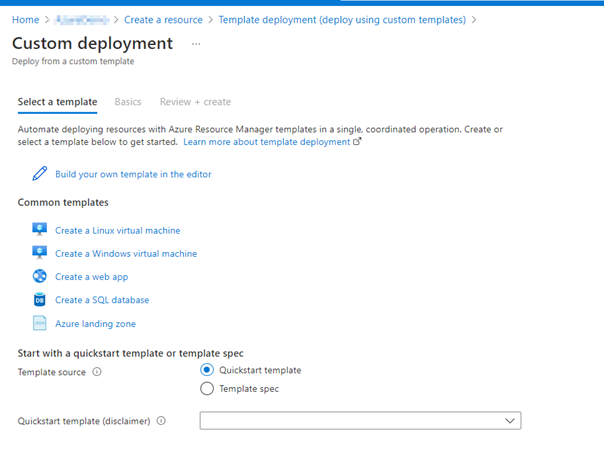Click the Custom deployment page title
The image size is (604, 452).
[x=92, y=43]
